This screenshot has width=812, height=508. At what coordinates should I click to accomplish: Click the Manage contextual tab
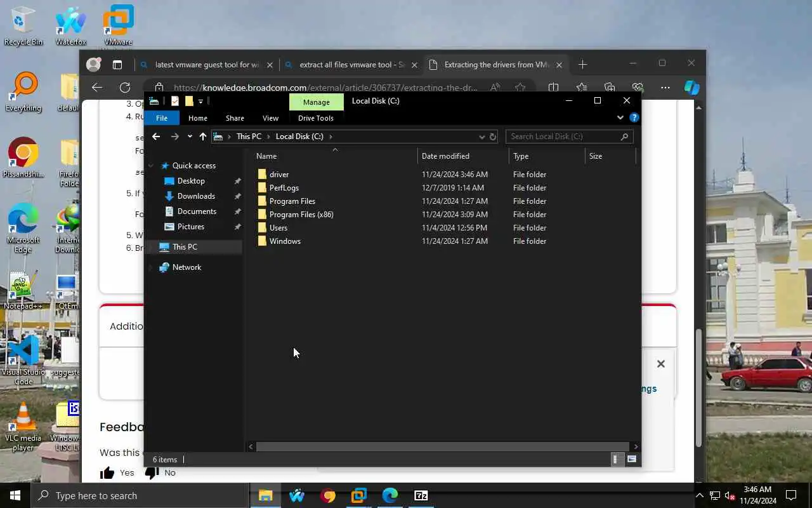coord(316,102)
